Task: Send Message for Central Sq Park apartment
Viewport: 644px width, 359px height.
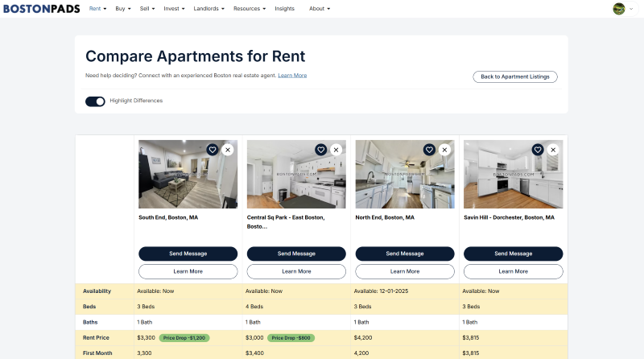Action: click(x=296, y=254)
